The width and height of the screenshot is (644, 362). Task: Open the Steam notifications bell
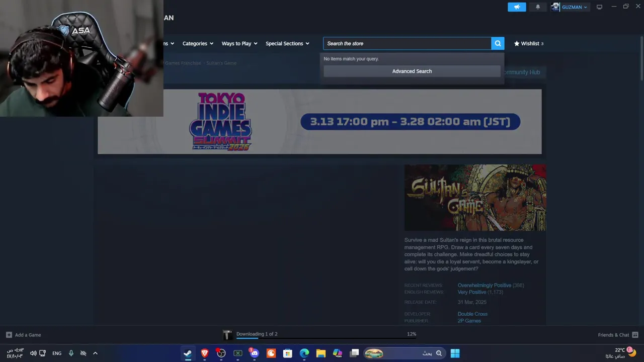(538, 7)
